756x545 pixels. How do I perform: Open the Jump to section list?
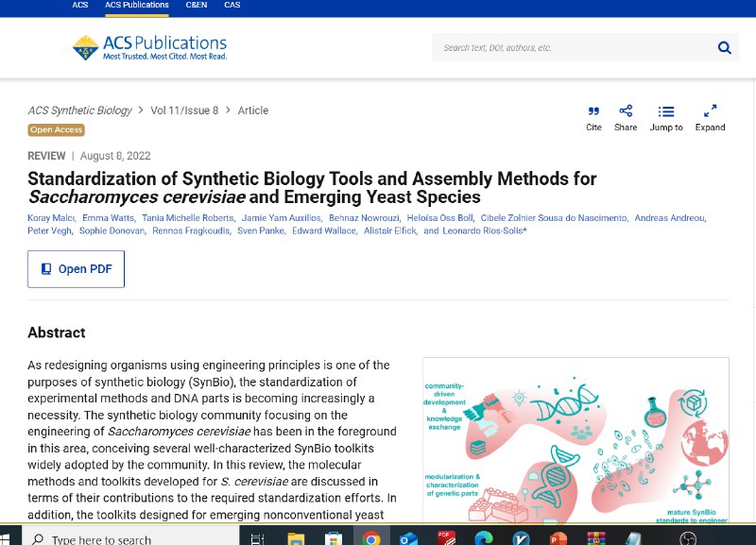coord(666,118)
